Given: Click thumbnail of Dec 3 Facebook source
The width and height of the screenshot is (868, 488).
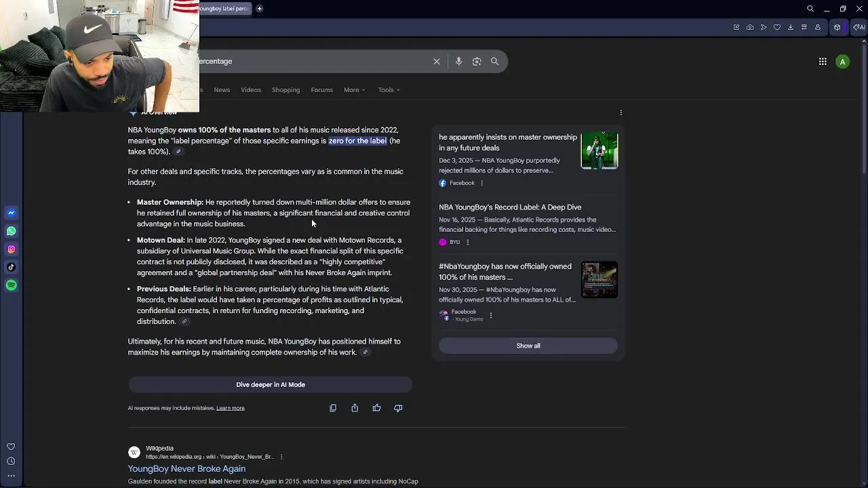Looking at the screenshot, I should [599, 150].
